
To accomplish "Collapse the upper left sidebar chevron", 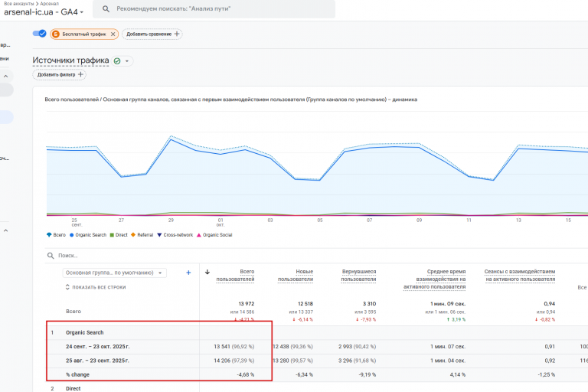I will coord(5,76).
